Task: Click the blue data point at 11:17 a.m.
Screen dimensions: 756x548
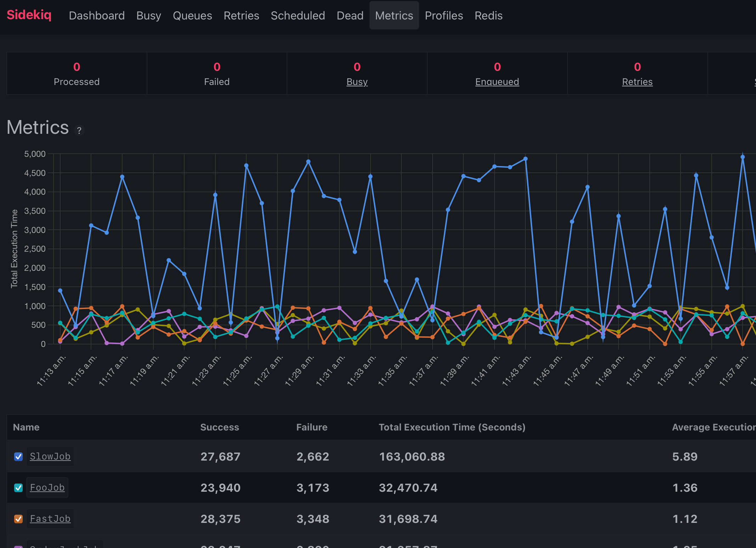Action: tap(122, 177)
